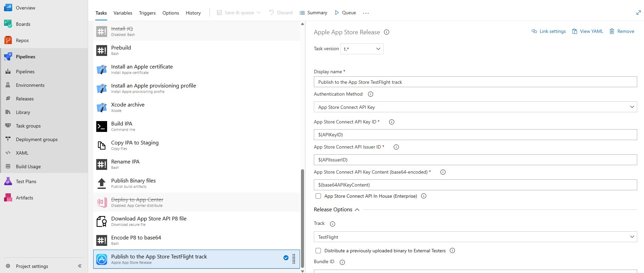Click the Queue button
Viewport: 644px width, 273px height.
click(345, 13)
